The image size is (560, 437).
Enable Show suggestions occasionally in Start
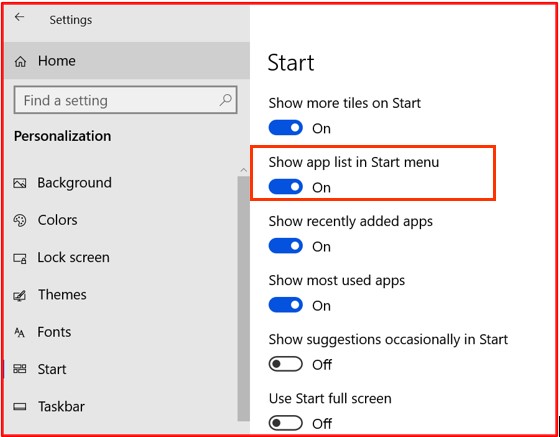tap(285, 364)
